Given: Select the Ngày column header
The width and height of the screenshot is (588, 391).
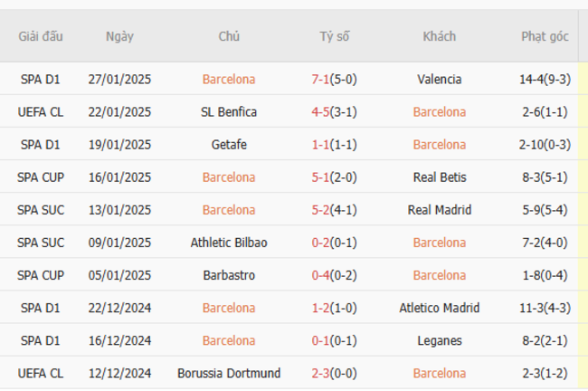Looking at the screenshot, I should tap(119, 36).
